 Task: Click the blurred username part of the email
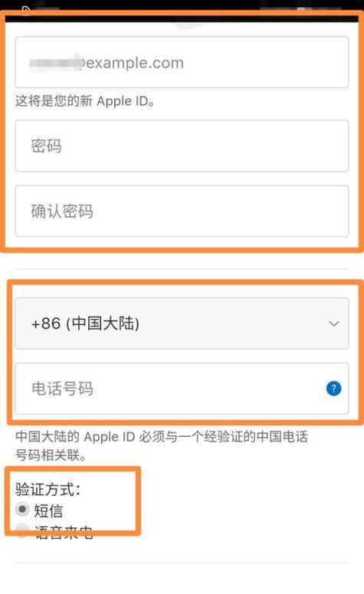point(56,62)
